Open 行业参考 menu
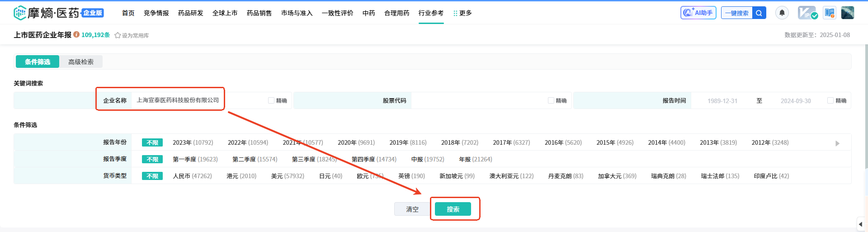The height and width of the screenshot is (232, 868). [x=431, y=13]
